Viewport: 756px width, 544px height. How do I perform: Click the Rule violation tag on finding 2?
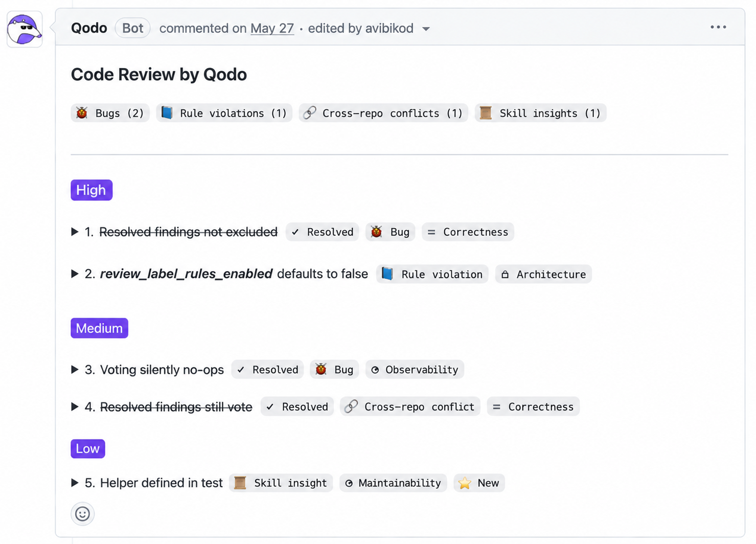tap(432, 274)
